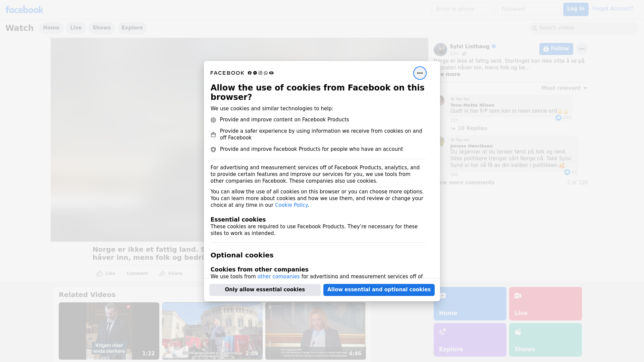
Task: Click the Sylvi Listhaug page name
Action: (x=469, y=47)
